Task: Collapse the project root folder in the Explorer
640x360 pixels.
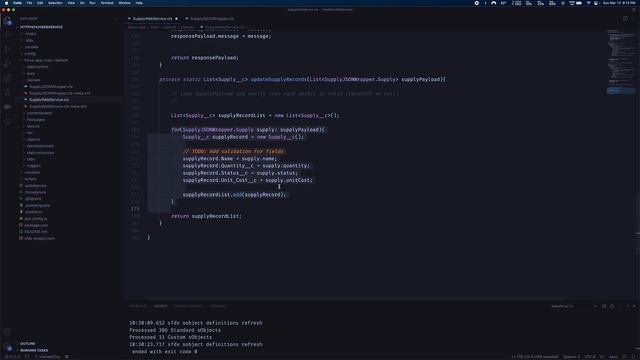Action: click(x=41, y=27)
